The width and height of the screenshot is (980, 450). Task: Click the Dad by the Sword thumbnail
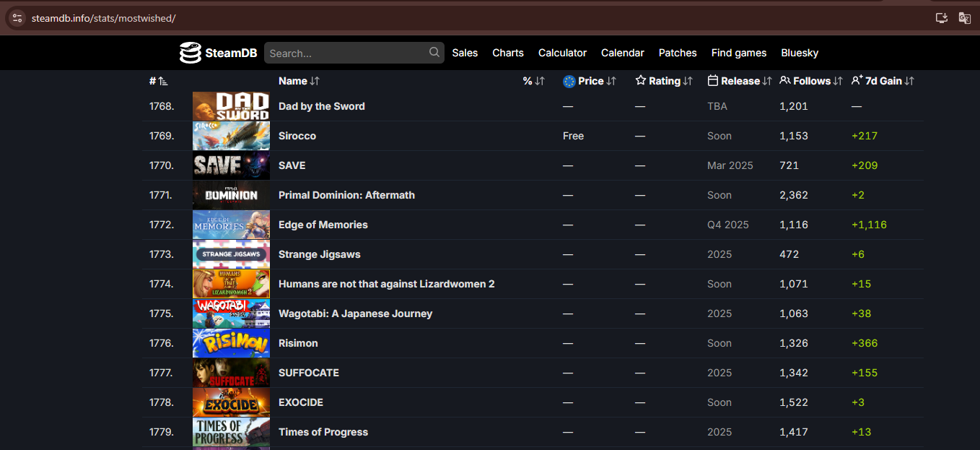point(231,106)
